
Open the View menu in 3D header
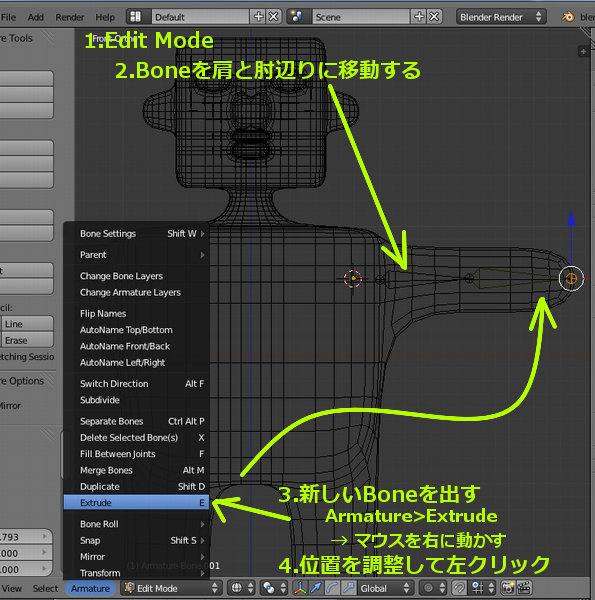pos(11,589)
